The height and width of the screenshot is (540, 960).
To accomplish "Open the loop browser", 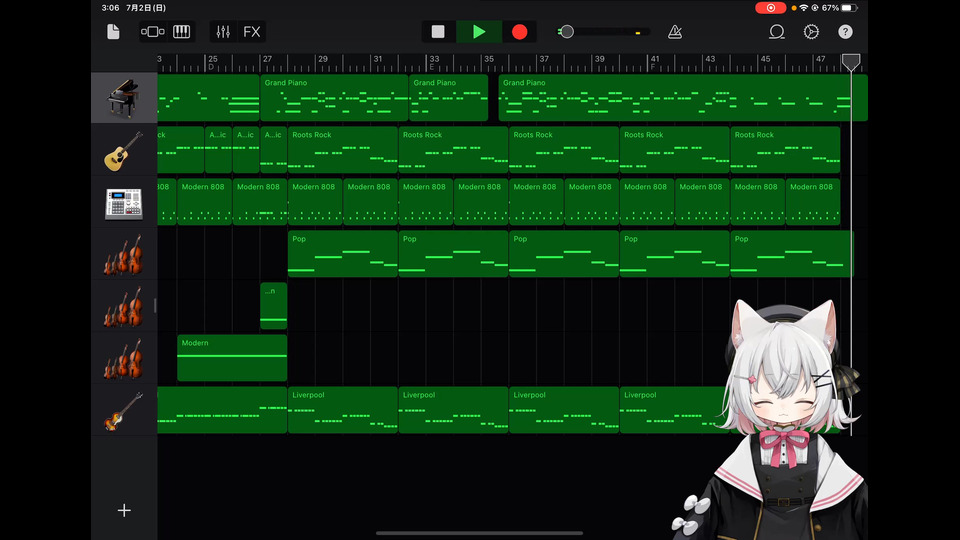I will 776,32.
